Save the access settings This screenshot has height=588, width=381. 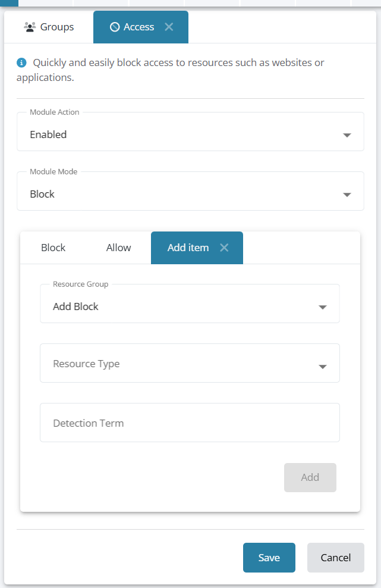click(x=269, y=558)
